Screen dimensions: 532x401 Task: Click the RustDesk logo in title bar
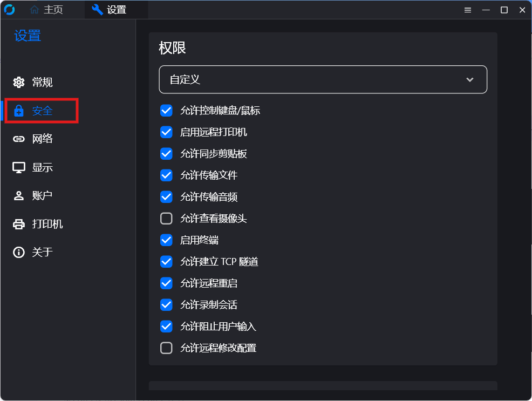[x=9, y=9]
